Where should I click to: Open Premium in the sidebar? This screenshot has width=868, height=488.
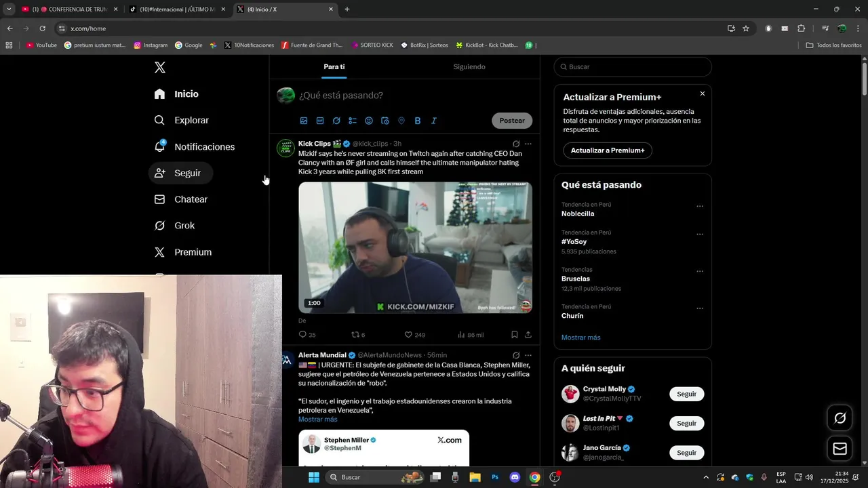(x=183, y=252)
